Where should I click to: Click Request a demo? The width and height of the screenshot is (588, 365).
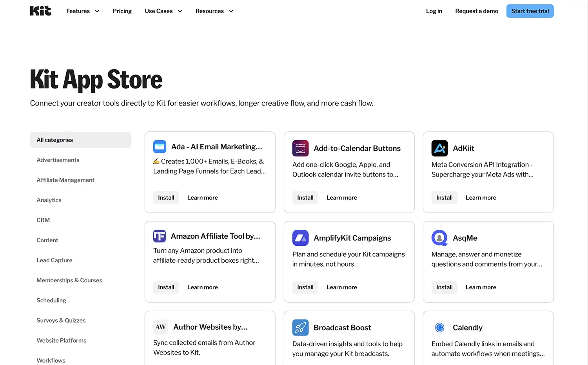(477, 11)
